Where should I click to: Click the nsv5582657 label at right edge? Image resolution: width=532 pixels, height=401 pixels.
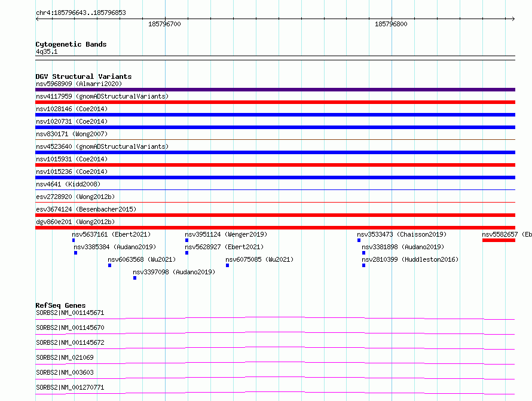click(x=506, y=234)
